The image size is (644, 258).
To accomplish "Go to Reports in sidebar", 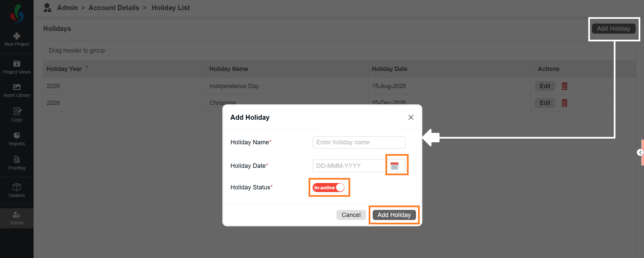I will click(17, 139).
